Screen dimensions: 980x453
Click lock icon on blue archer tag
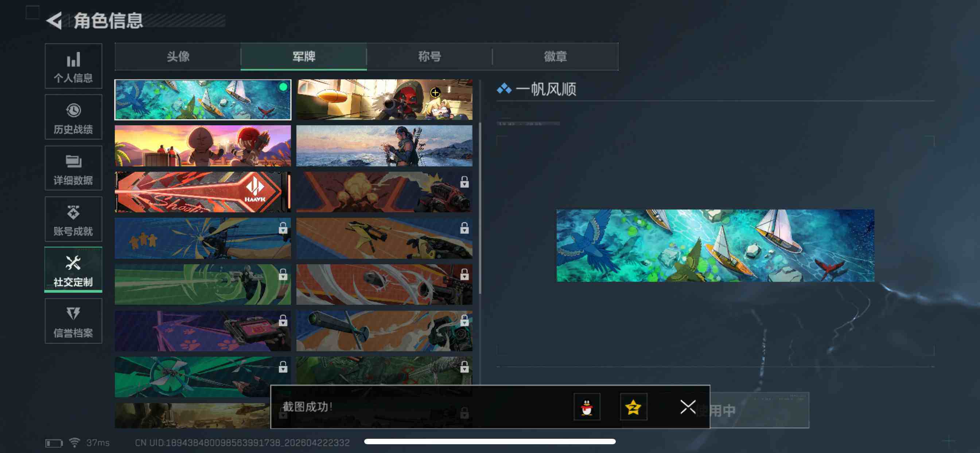283,228
